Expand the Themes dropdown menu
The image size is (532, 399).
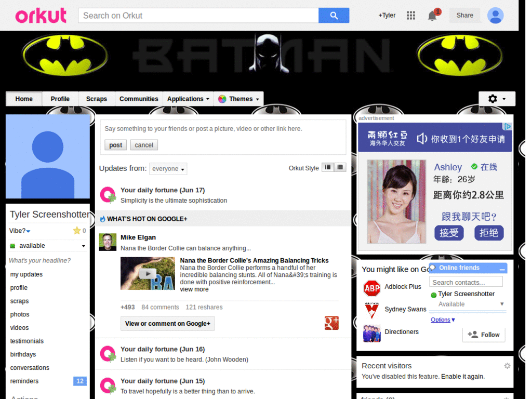(239, 99)
